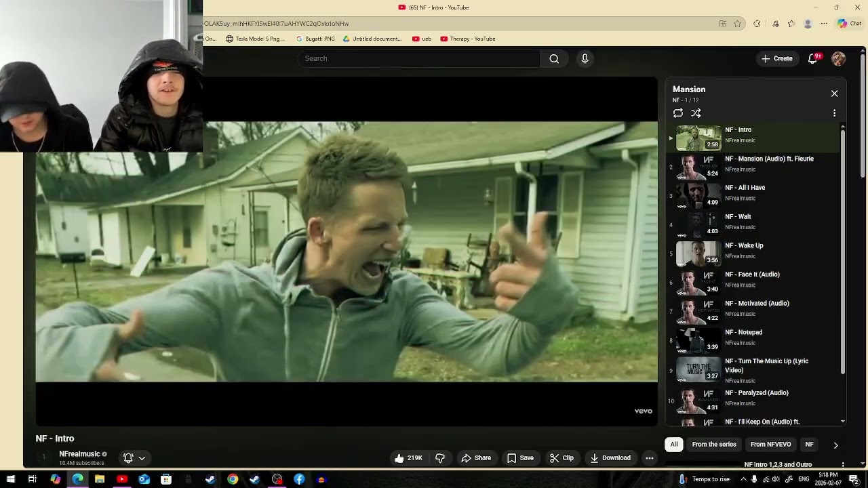Open Edge extensions puzzle icon
Screen dimensions: 868x488
tap(757, 24)
